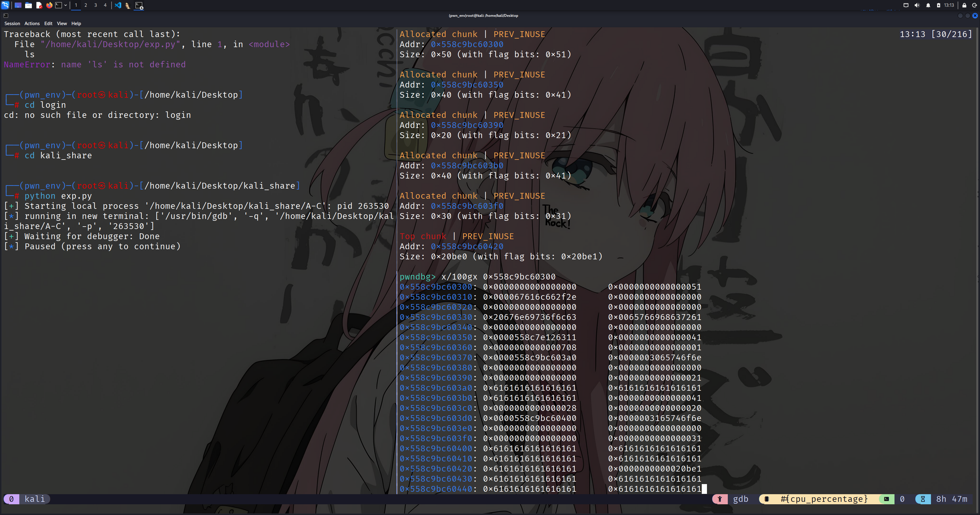980x515 pixels.
Task: Open the portrait-icon app in taskbar
Action: click(128, 5)
